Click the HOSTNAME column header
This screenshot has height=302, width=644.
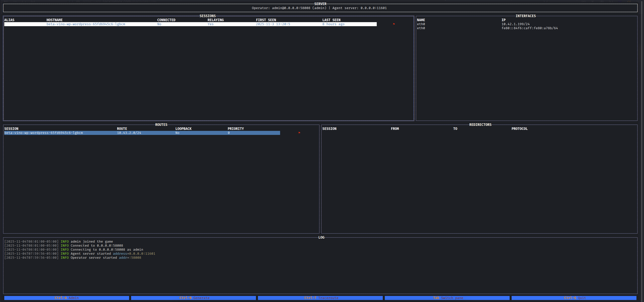54,20
